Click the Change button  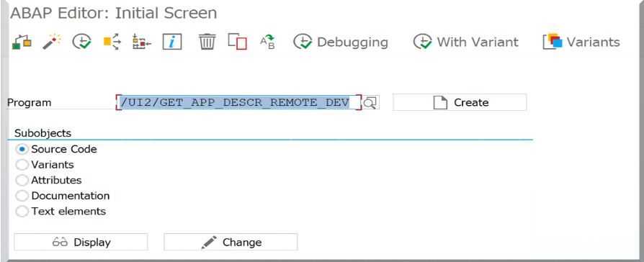pyautogui.click(x=231, y=243)
